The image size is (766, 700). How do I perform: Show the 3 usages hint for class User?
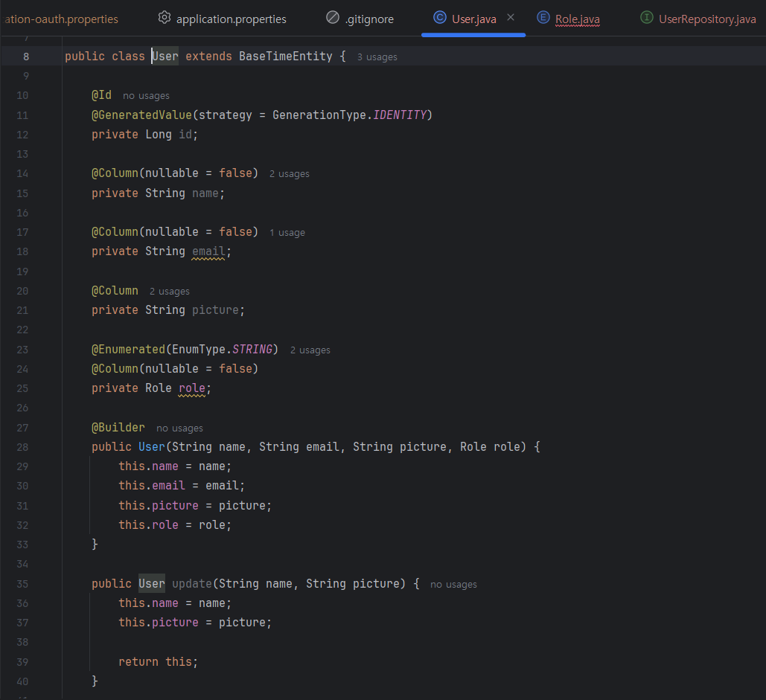377,57
